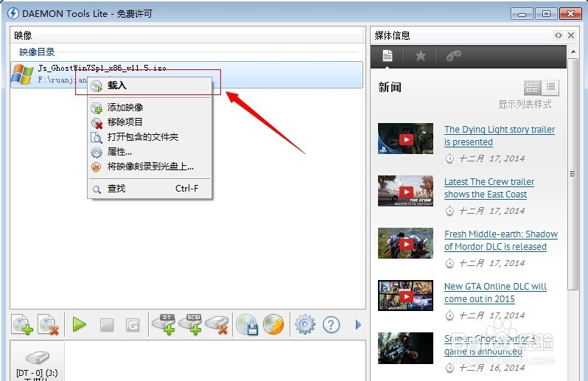Minimize the DAEMON Tools Lite window
Image resolution: width=588 pixels, height=381 pixels.
point(522,14)
